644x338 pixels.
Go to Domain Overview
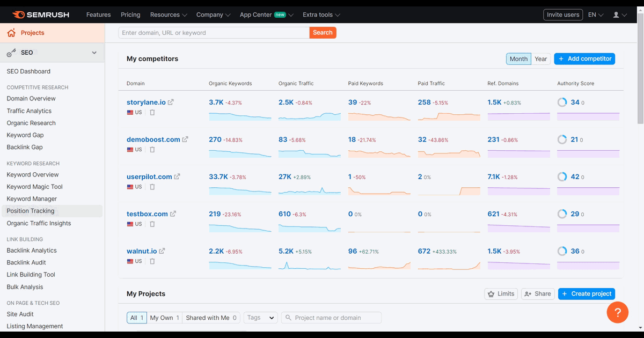[31, 99]
